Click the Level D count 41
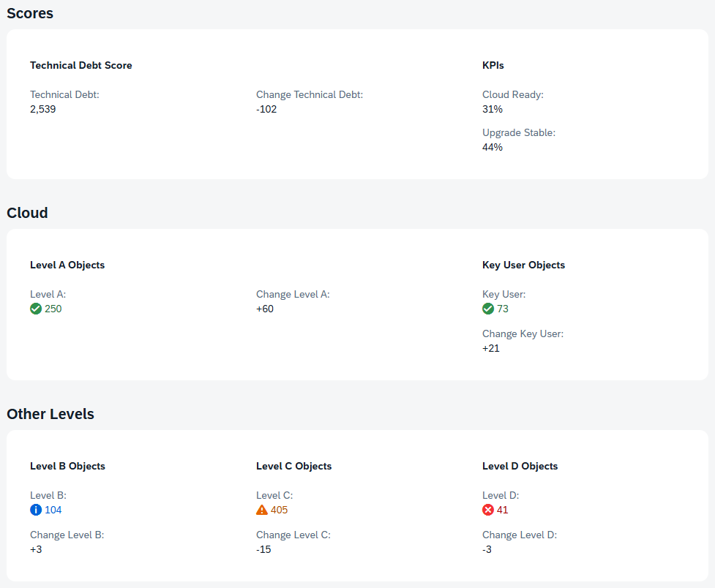715x588 pixels. pos(503,510)
